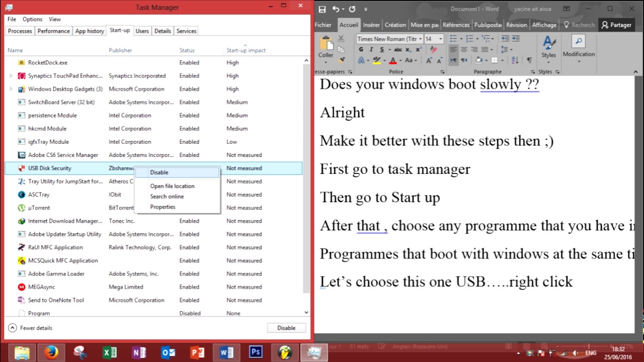
Task: Sort by the Publisher column header
Action: click(x=121, y=50)
